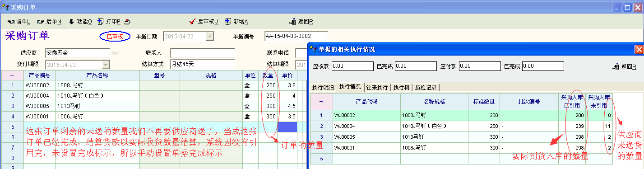Click 反审核 to un-approve the order
The image size is (644, 169).
pyautogui.click(x=204, y=21)
